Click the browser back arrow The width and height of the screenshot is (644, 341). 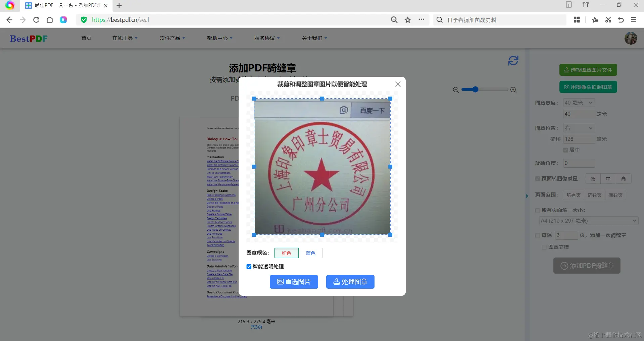point(9,20)
